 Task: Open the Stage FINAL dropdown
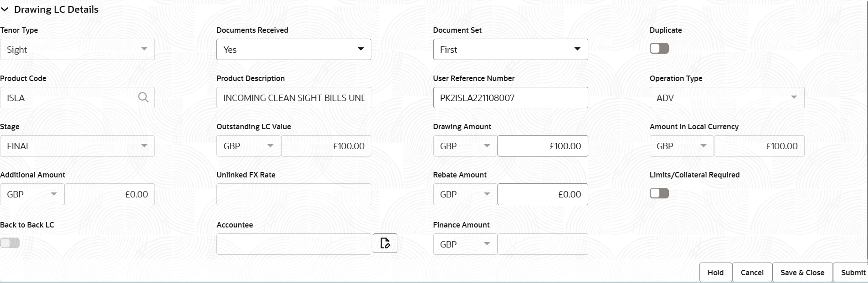pos(77,146)
